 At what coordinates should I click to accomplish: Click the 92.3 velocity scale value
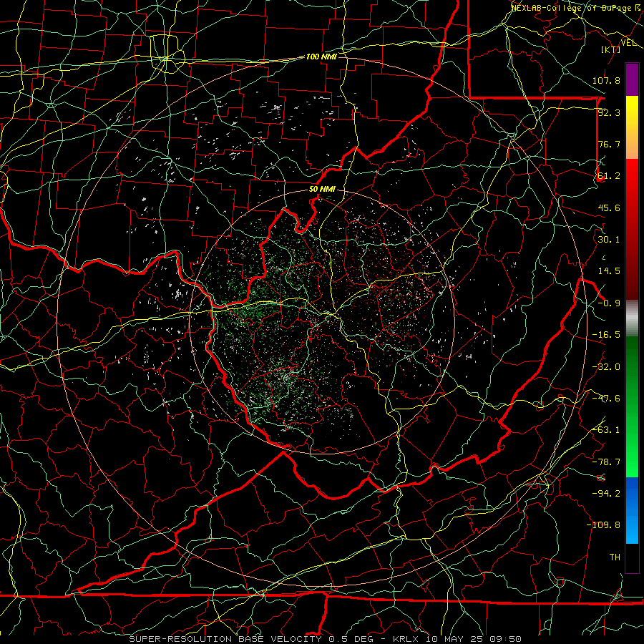tap(609, 112)
